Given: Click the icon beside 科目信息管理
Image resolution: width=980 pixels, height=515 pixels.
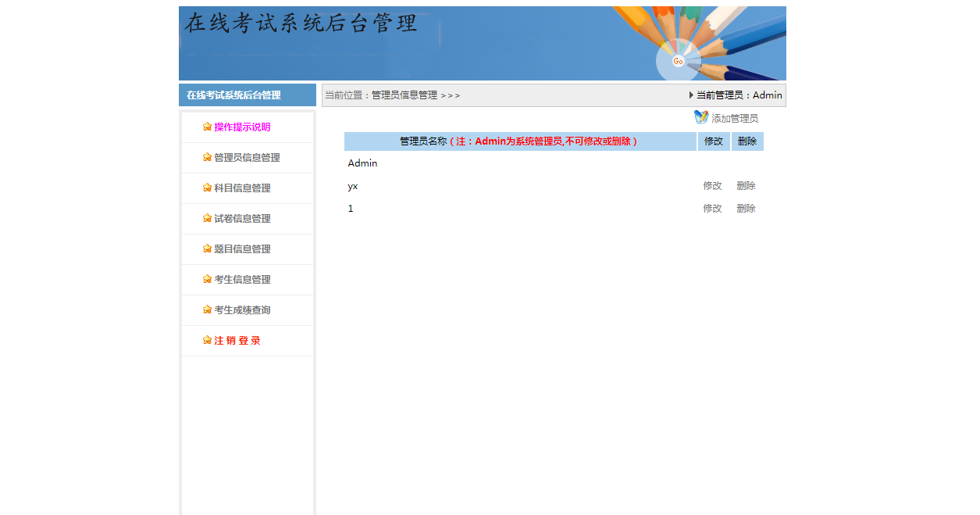Looking at the screenshot, I should [207, 188].
